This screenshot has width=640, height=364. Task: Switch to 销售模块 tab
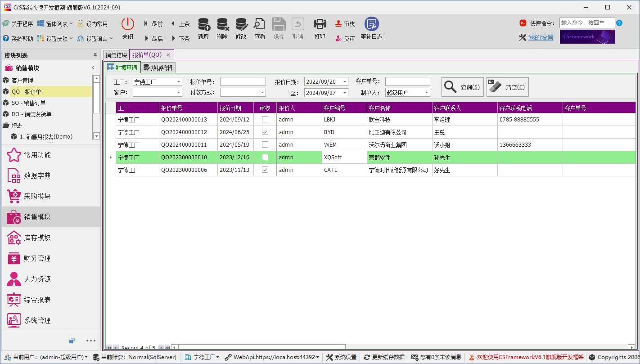pos(116,55)
